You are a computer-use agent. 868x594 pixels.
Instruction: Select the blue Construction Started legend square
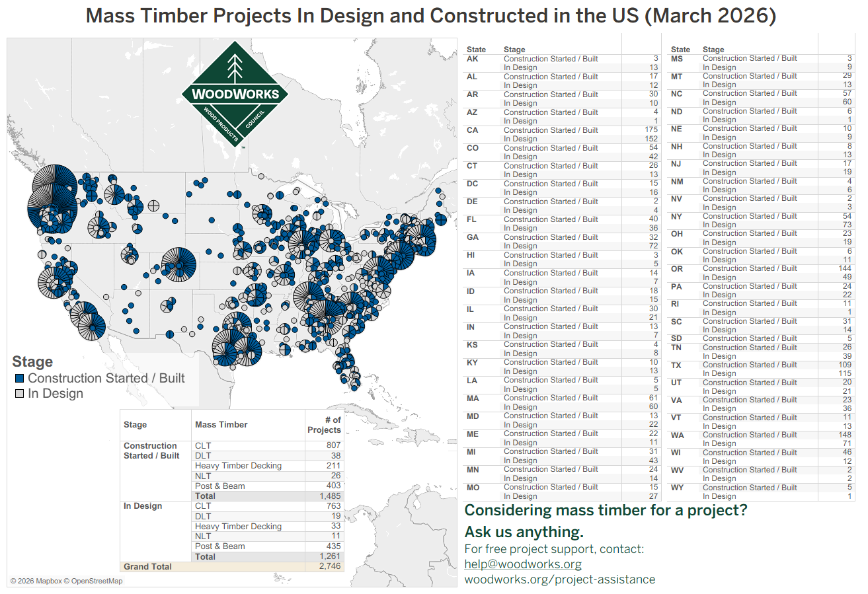(19, 379)
